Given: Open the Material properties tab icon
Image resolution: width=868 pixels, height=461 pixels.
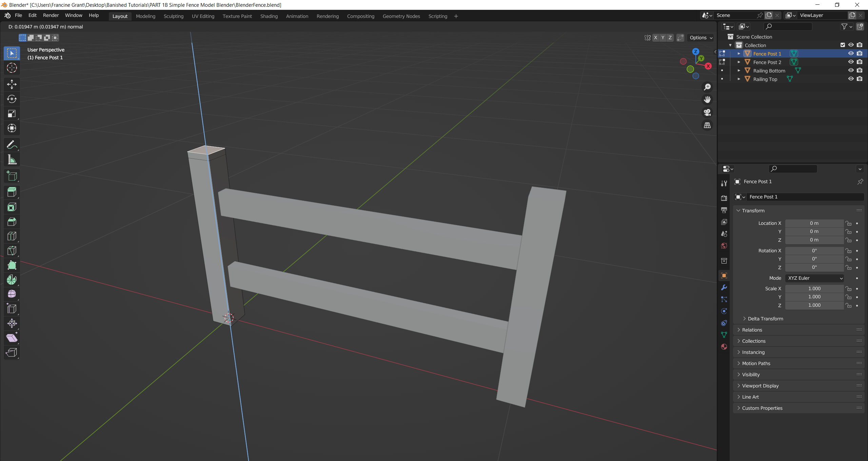Looking at the screenshot, I should (724, 347).
